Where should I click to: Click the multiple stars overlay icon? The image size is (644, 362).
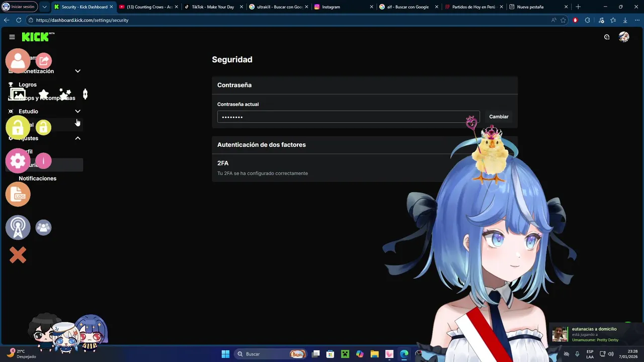[65, 94]
